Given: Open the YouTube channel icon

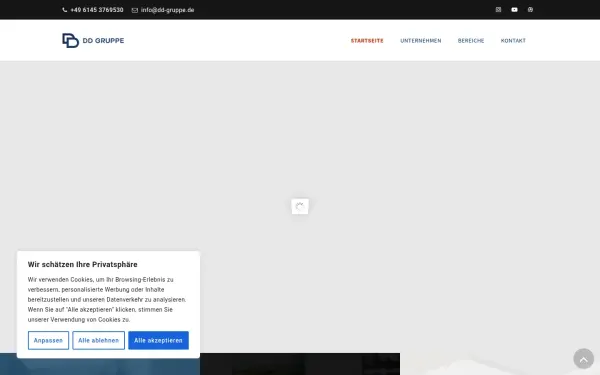Looking at the screenshot, I should 514,10.
